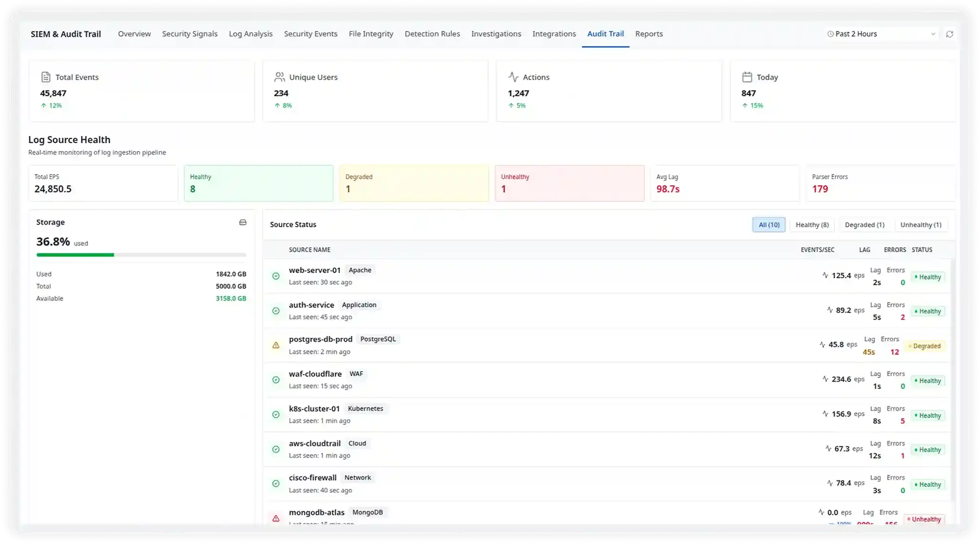Image resolution: width=980 pixels, height=544 pixels.
Task: Open the Security Signals tab
Action: [190, 34]
